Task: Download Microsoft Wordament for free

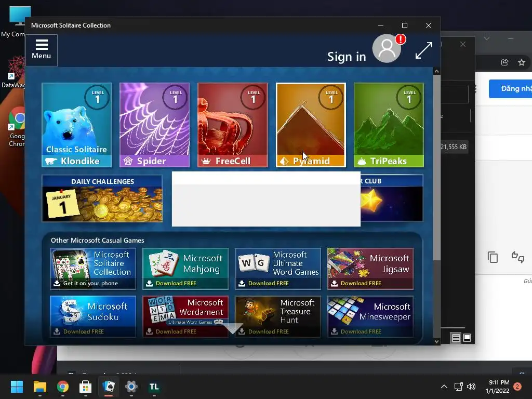Action: [x=185, y=316]
